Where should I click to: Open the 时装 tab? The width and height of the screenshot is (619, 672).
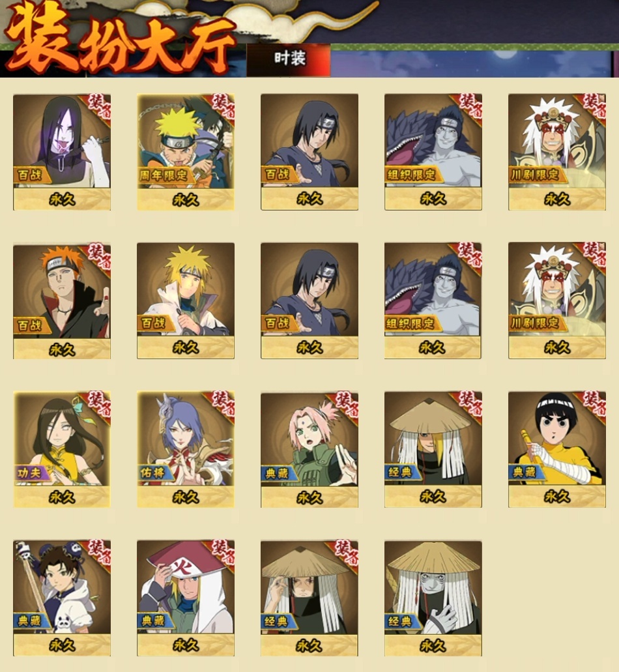point(289,59)
